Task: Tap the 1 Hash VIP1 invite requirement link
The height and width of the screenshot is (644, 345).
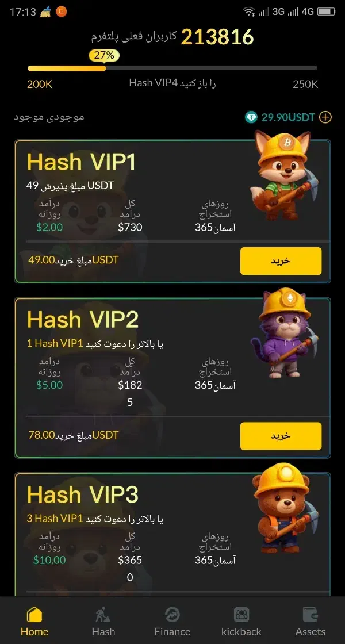Action: click(55, 343)
